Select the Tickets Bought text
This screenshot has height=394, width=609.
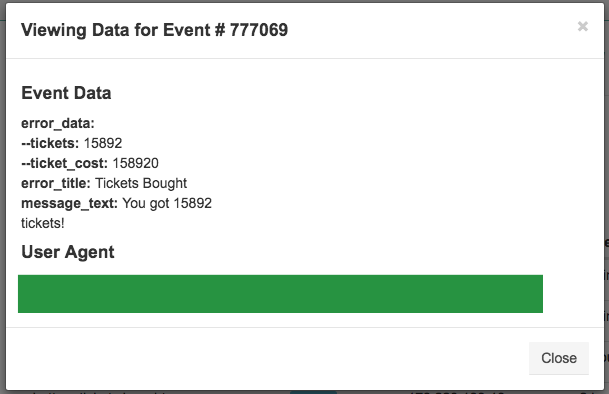pos(141,183)
